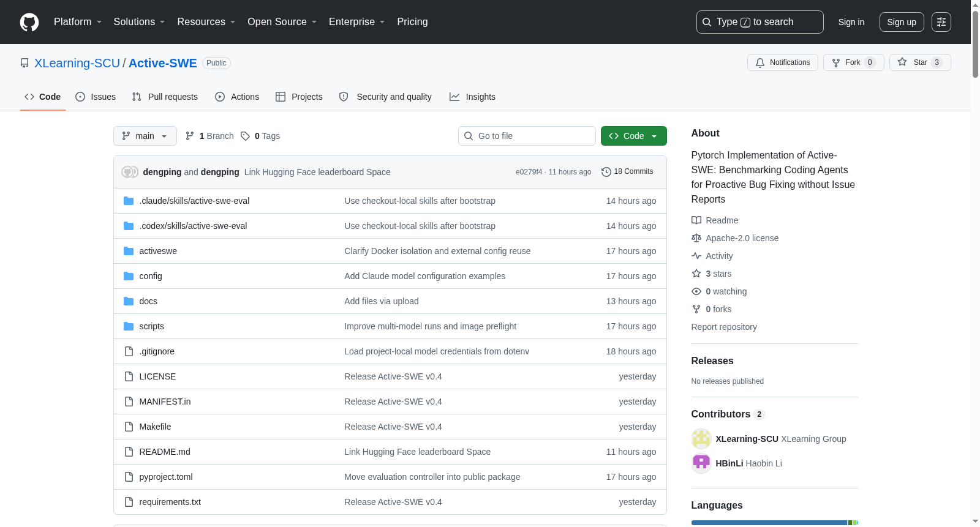Expand the Resources menu
Image resolution: width=980 pixels, height=527 pixels.
point(206,22)
